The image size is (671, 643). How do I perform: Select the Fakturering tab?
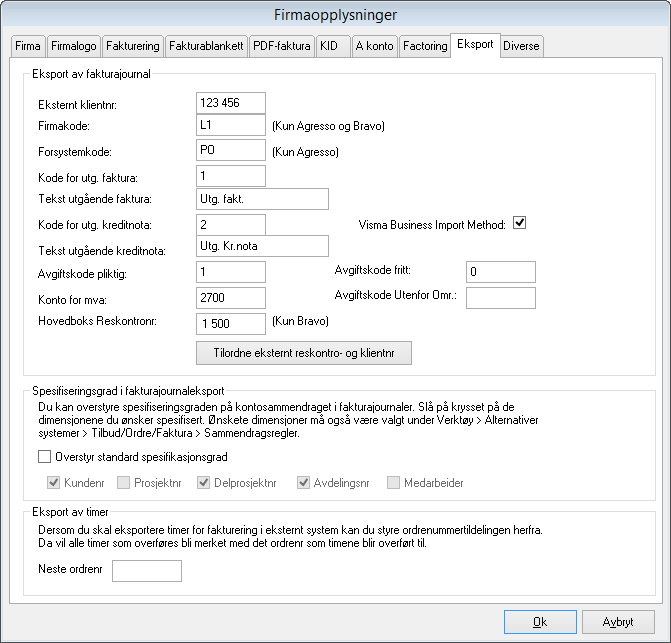[x=133, y=46]
